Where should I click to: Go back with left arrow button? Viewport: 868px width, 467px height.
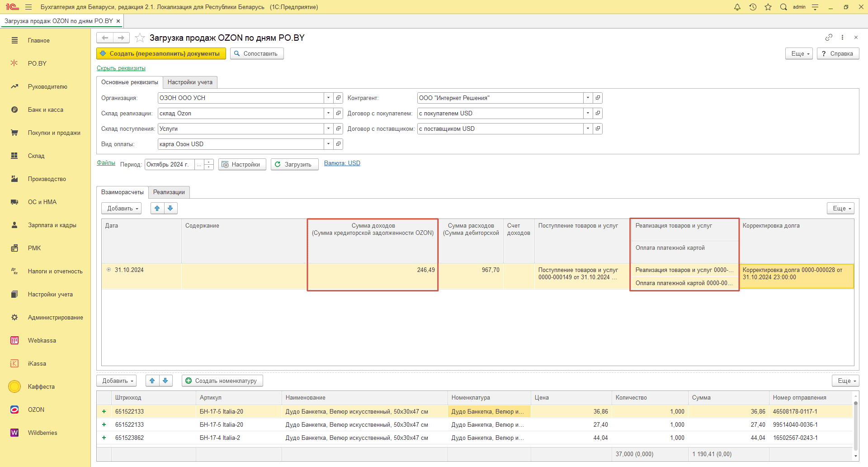pos(105,38)
